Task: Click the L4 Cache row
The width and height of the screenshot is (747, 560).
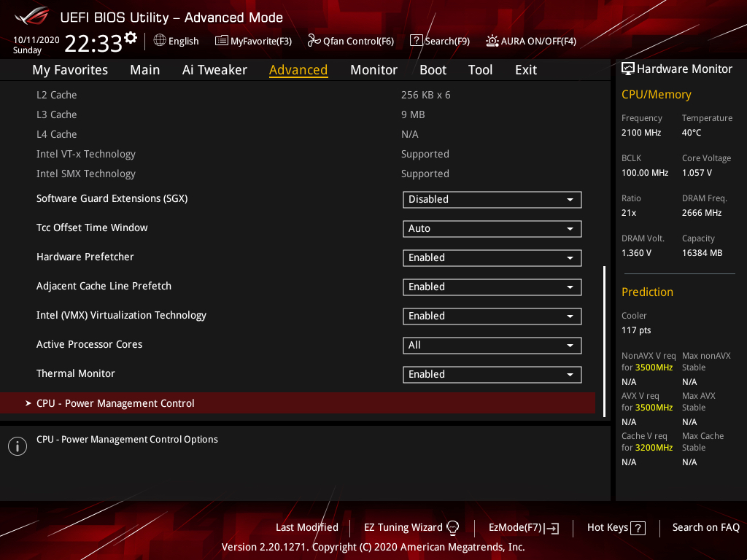Action: tap(298, 134)
